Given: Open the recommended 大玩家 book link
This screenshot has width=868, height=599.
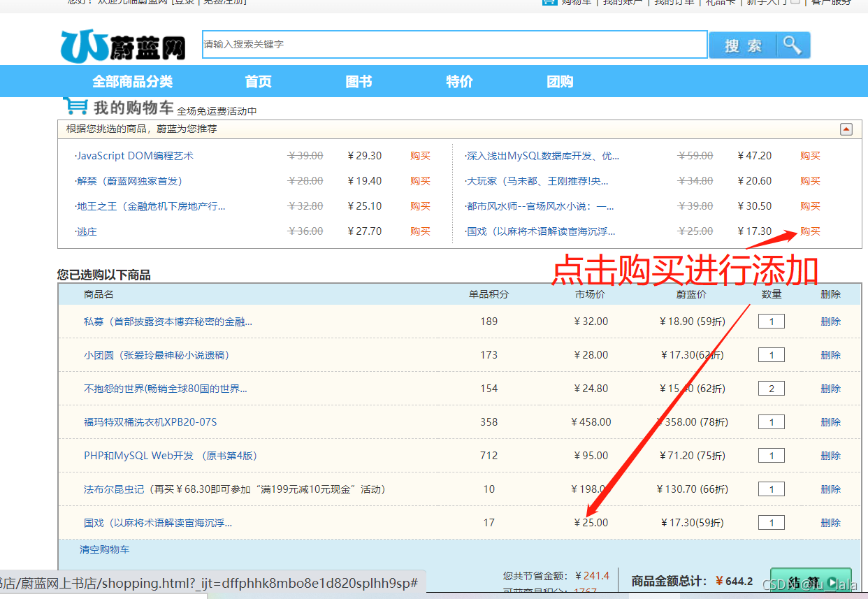Looking at the screenshot, I should (537, 181).
